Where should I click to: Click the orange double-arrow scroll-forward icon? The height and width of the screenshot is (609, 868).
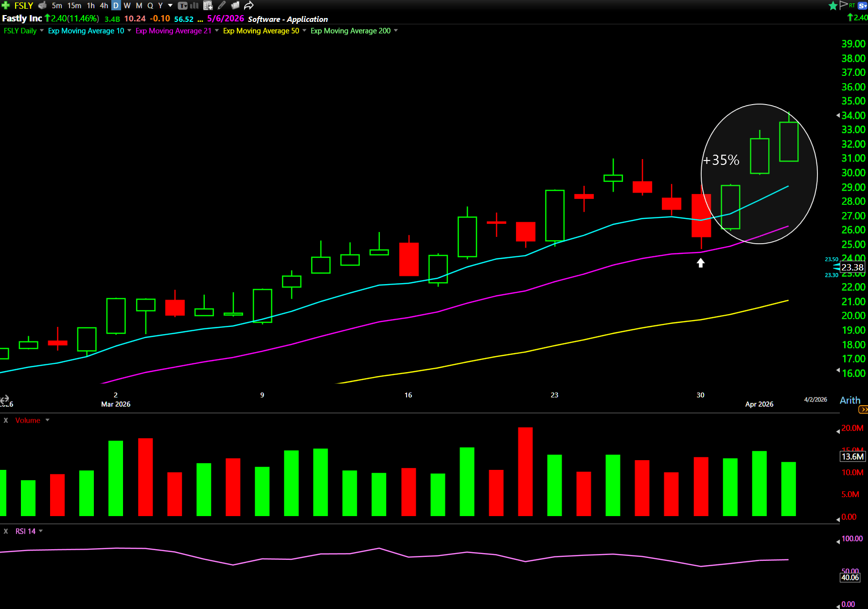(863, 410)
